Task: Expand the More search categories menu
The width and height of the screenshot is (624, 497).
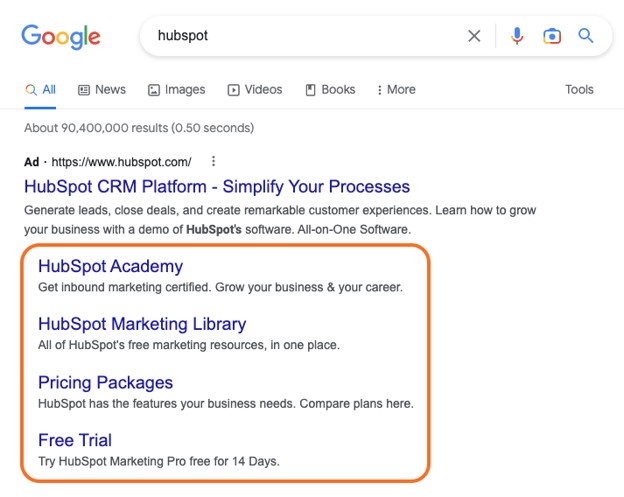Action: [x=396, y=90]
